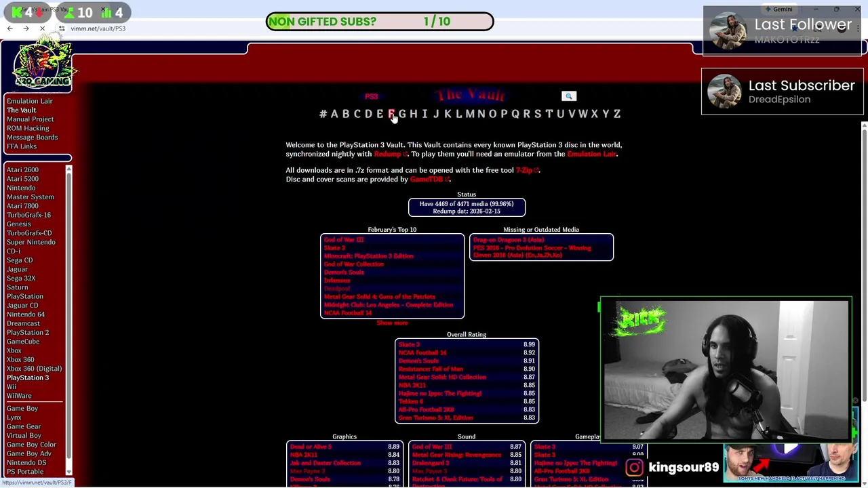Viewport: 868px width, 488px height.
Task: Open Drag-on Dragoon 3 (Asia) missing media
Action: (508, 240)
